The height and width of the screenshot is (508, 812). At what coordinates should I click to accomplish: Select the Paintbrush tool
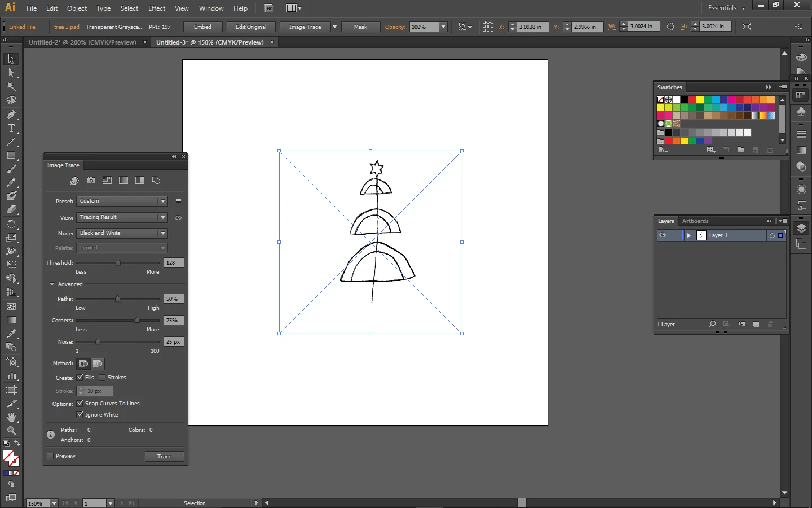pyautogui.click(x=11, y=169)
